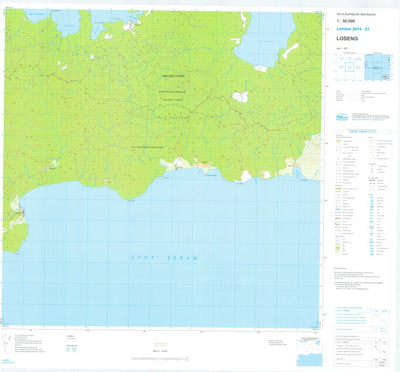
Task: Click the north declination diagram
Action: tap(5, 343)
